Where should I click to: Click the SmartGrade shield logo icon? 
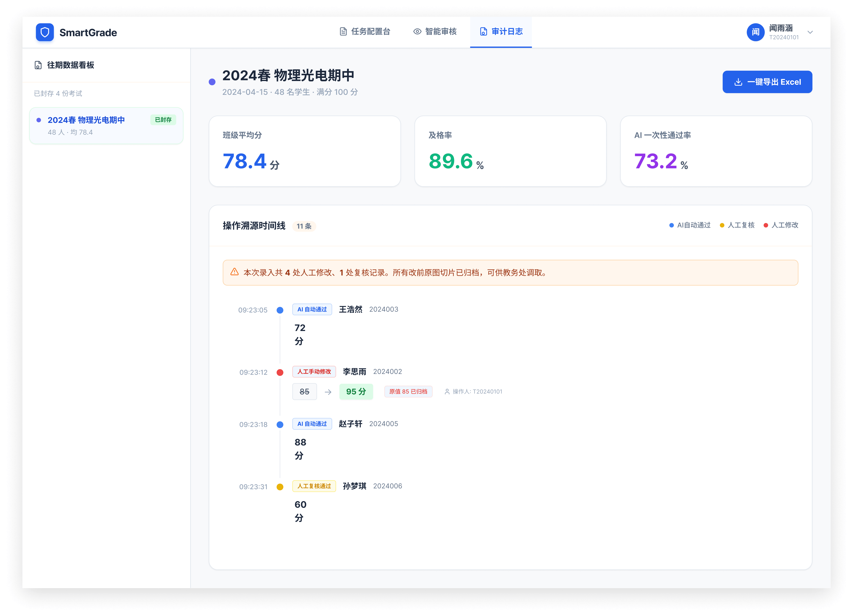click(x=45, y=32)
